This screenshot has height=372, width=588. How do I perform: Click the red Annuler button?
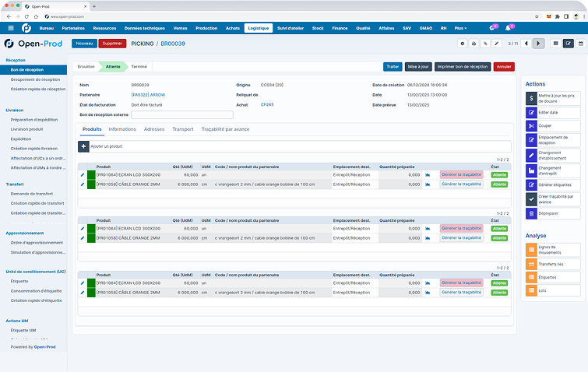[504, 67]
